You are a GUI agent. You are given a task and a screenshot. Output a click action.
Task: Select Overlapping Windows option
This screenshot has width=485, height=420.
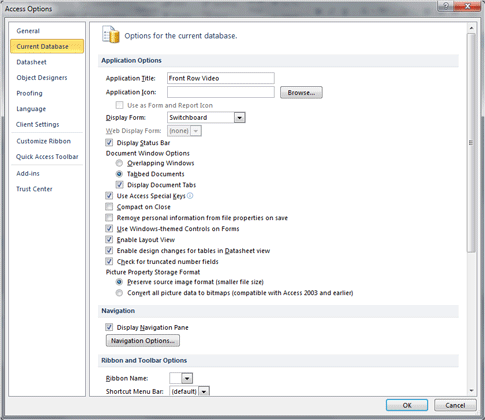119,163
